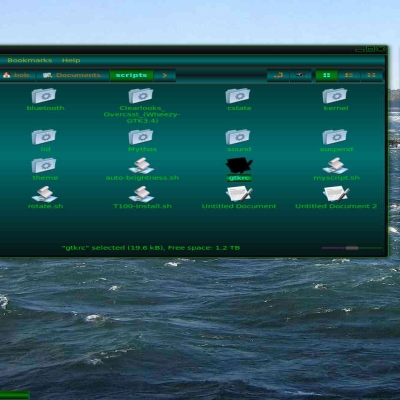Select the auto-brightness.sh script icon
Image resolution: width=400 pixels, height=400 pixels.
(142, 166)
